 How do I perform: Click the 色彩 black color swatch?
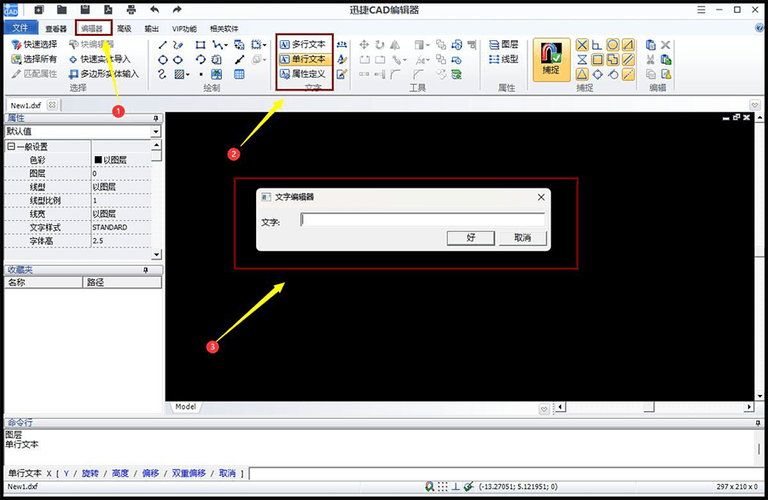coord(98,160)
